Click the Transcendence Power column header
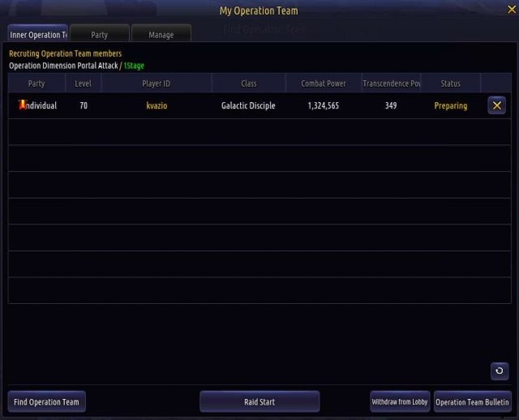This screenshot has width=519, height=420. 391,84
